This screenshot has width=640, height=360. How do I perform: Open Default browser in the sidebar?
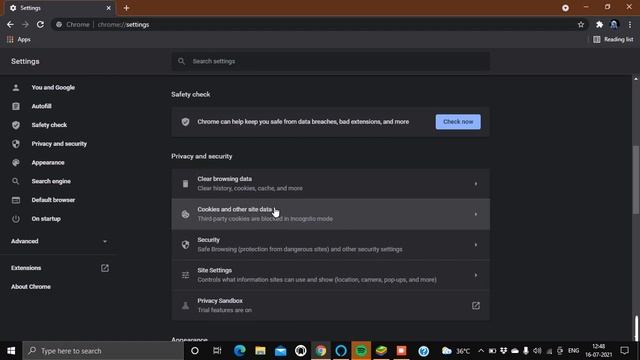[x=53, y=200]
